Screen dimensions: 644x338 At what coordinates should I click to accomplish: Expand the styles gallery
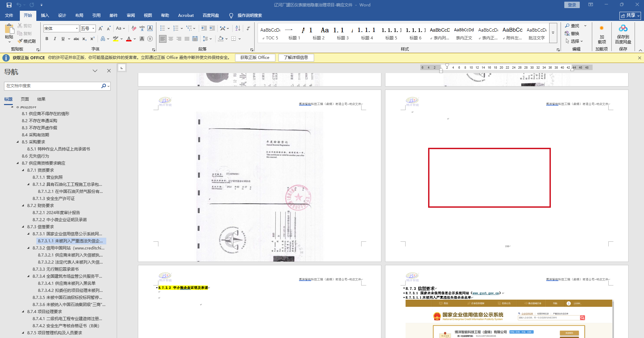tap(553, 33)
